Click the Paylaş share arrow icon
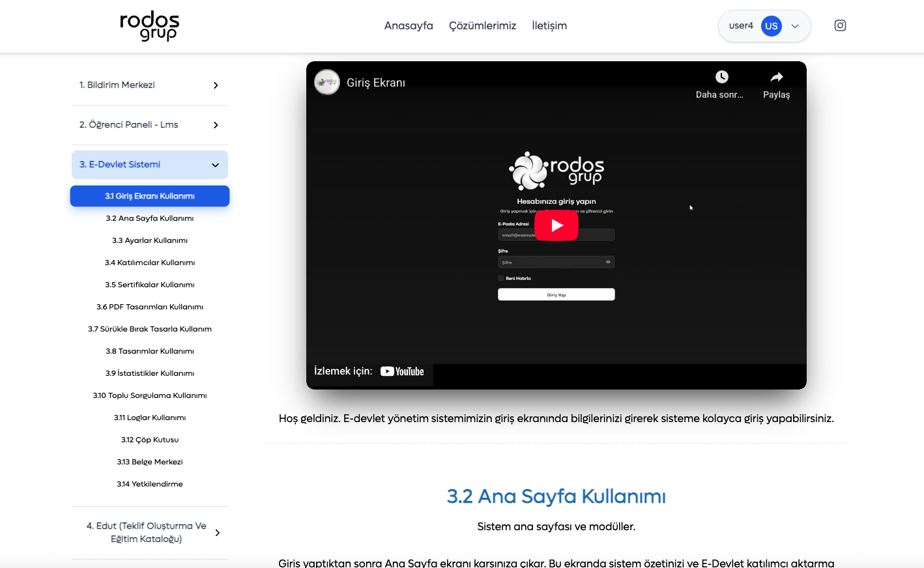924x568 pixels. tap(776, 77)
